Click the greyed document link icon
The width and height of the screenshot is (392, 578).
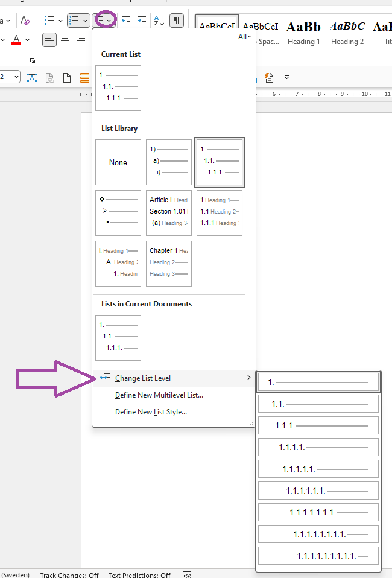49,77
